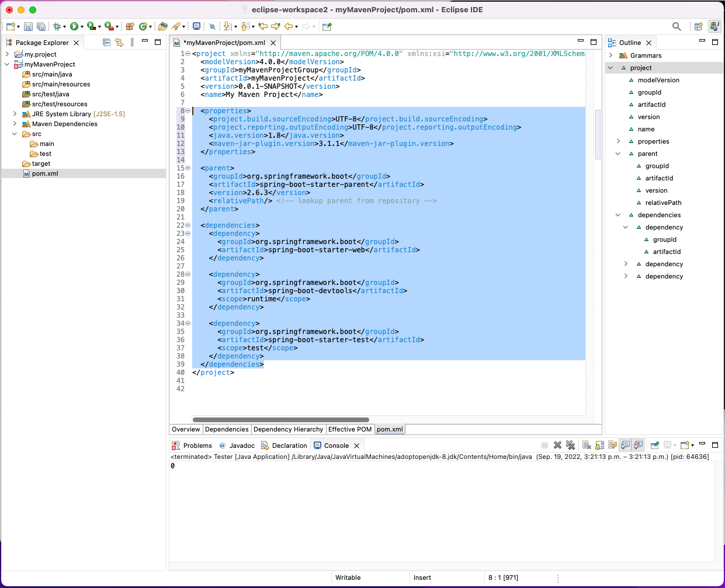
Task: Switch to Overview tab of POM editor
Action: [x=186, y=429]
